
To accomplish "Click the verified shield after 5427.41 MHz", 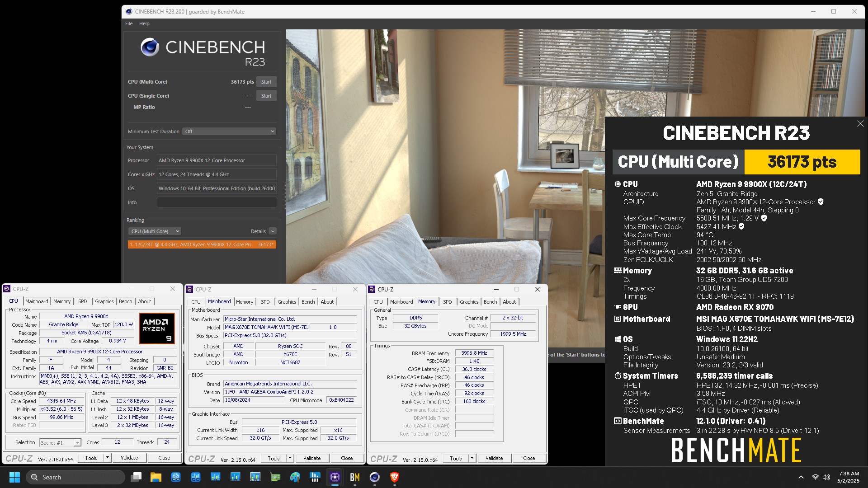I will [x=741, y=227].
